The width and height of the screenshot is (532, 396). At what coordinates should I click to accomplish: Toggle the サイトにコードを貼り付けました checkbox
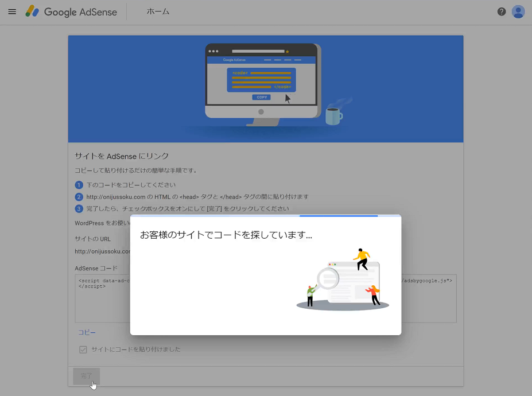pos(83,350)
